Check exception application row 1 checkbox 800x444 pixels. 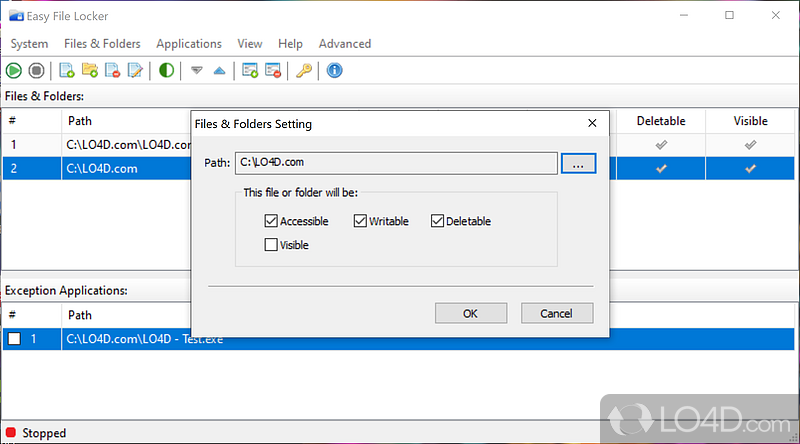pyautogui.click(x=14, y=339)
